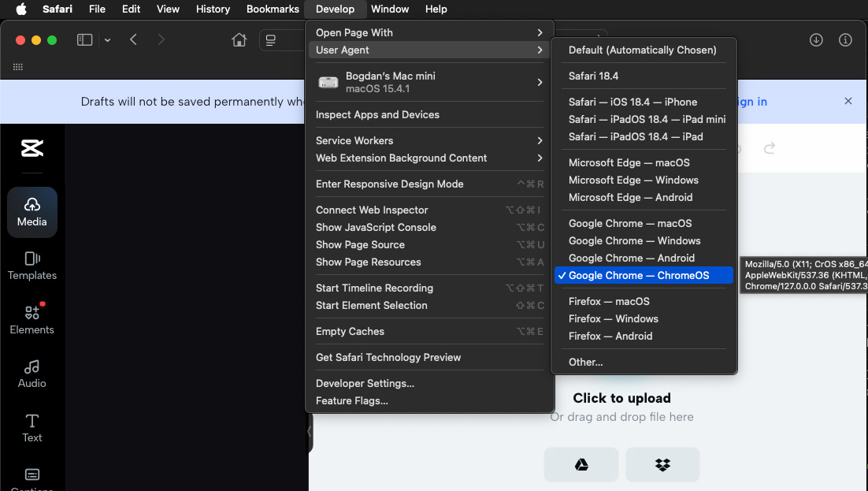
Task: Choose Default (Automatically Chosen) user agent
Action: pos(642,50)
